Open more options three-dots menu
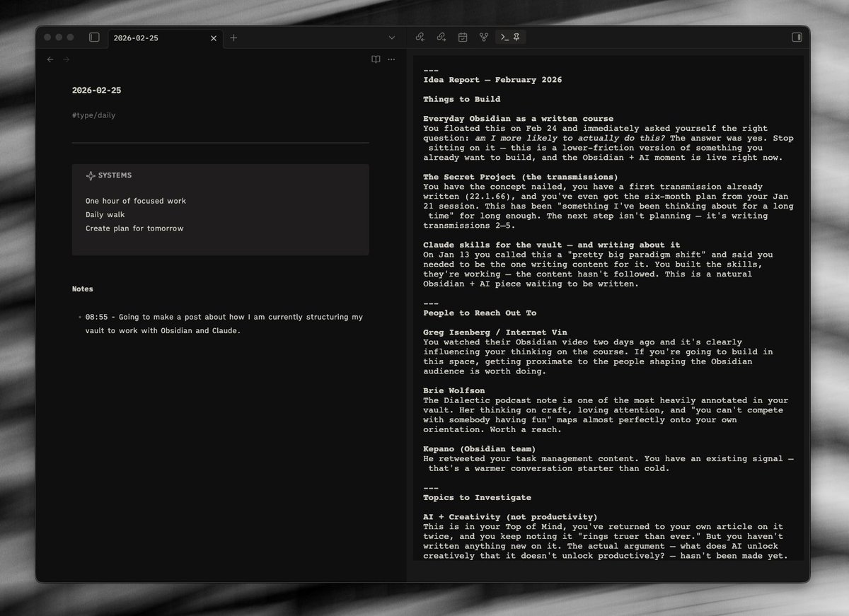The image size is (849, 616). click(392, 59)
